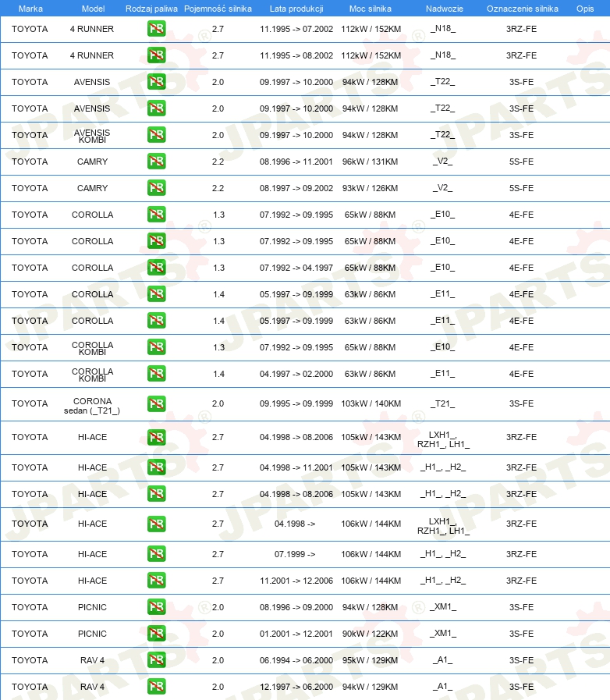This screenshot has width=610, height=700.
Task: Click petrol icon in CAMRY 96kW row
Action: (156, 162)
